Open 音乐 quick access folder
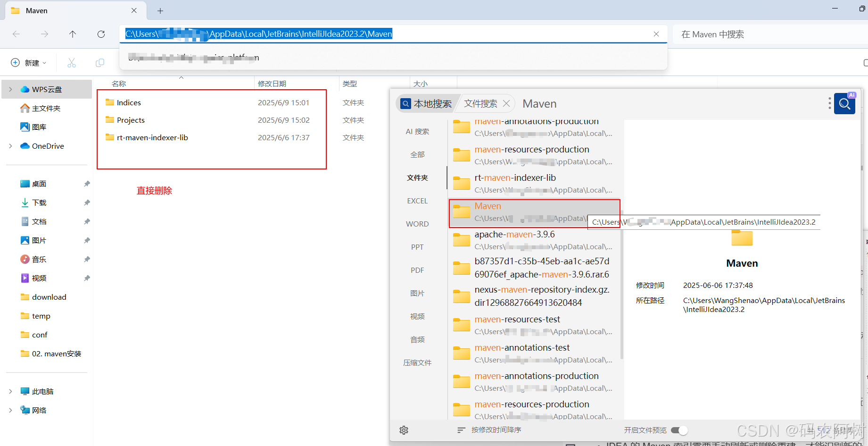 [x=39, y=259]
